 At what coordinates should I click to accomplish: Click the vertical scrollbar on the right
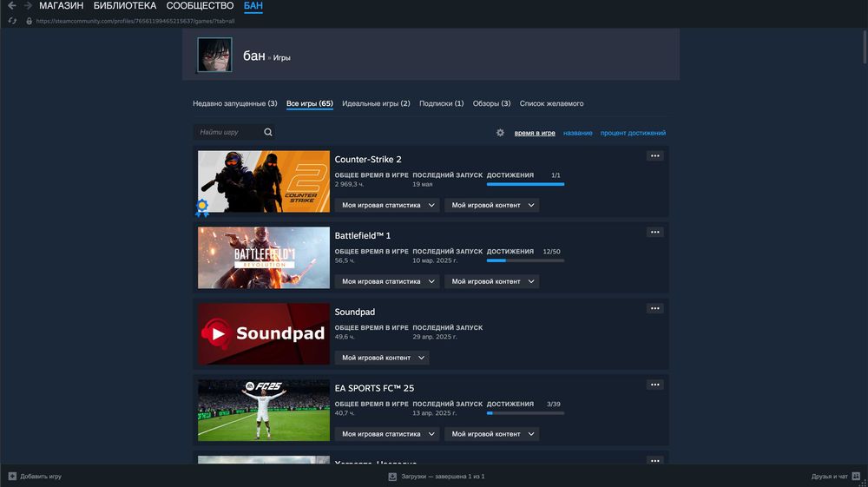(x=865, y=47)
